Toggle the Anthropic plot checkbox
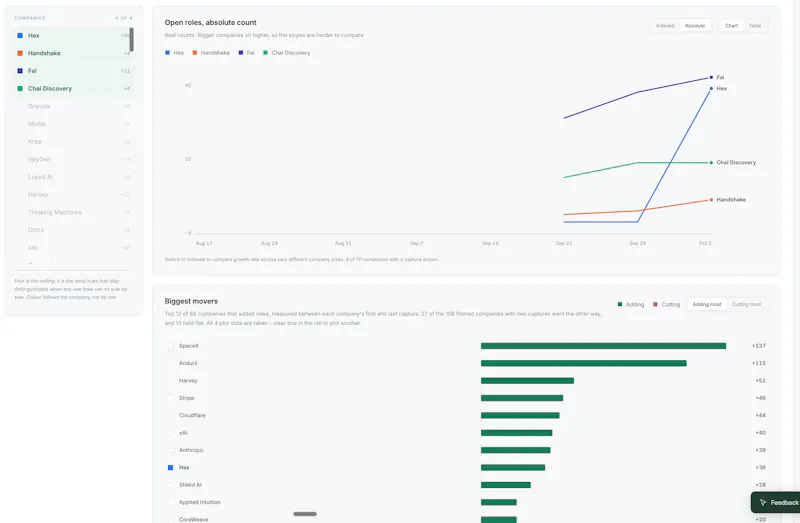The width and height of the screenshot is (800, 523). 170,450
